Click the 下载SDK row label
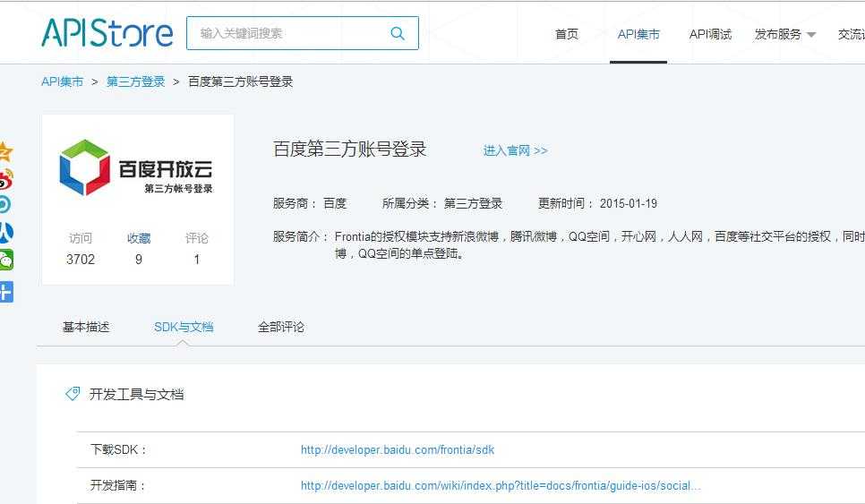The image size is (865, 504). click(x=118, y=450)
